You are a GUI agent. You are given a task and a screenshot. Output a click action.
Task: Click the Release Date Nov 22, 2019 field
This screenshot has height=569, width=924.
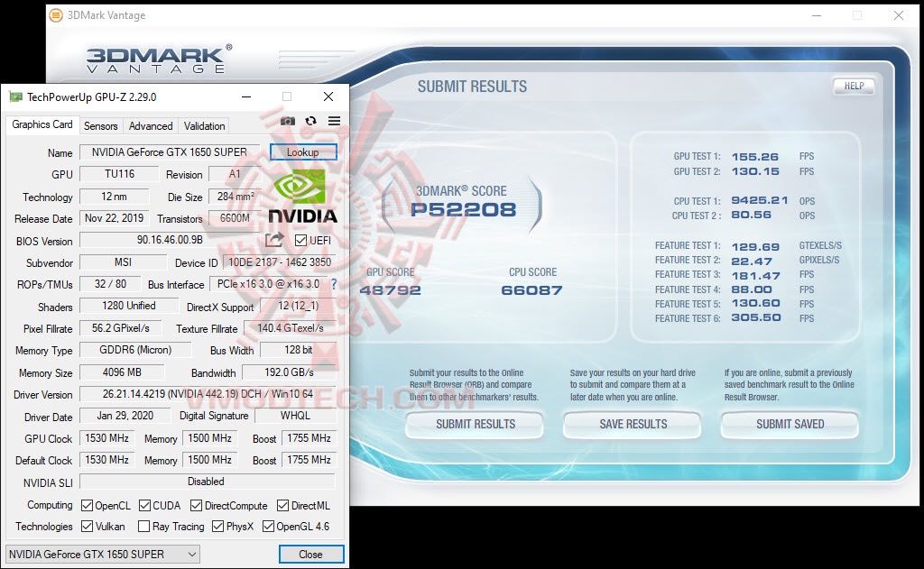click(x=115, y=218)
